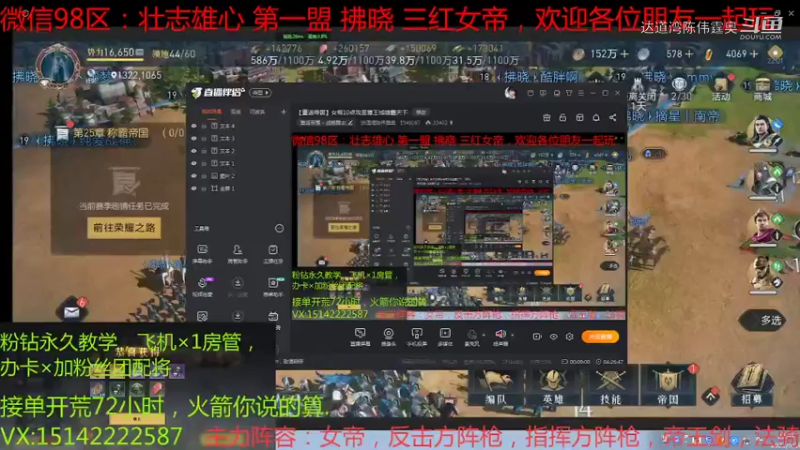
Task: Click the download tool in the toolbox middle row
Action: click(237, 287)
